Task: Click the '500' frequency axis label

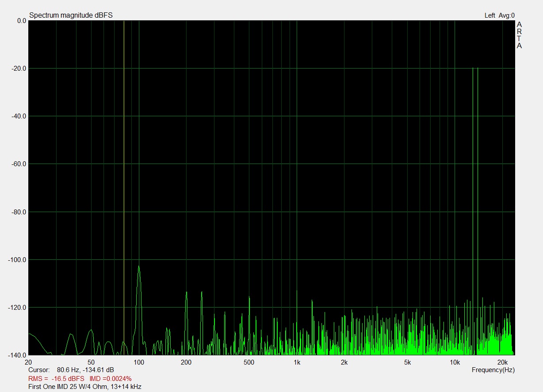Action: pyautogui.click(x=249, y=362)
